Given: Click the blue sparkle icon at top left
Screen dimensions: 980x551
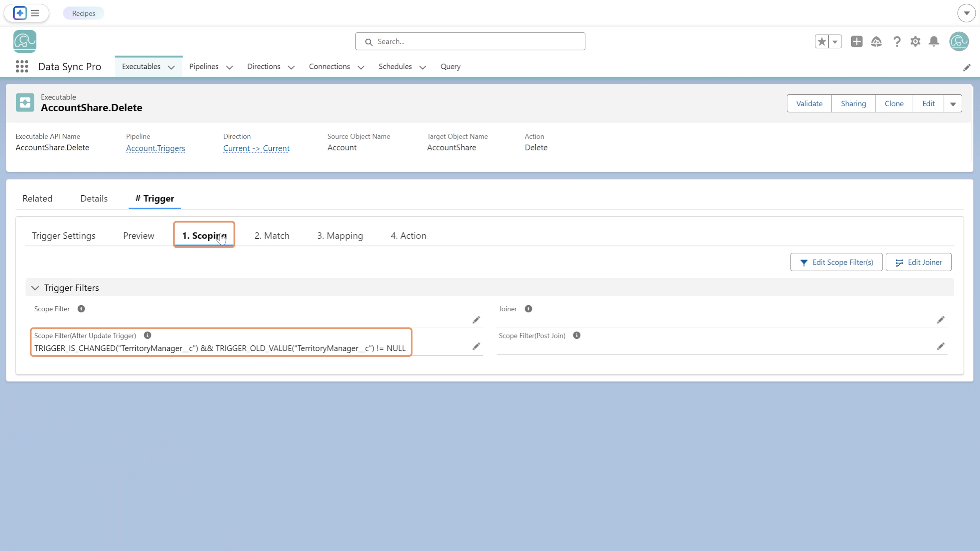Looking at the screenshot, I should pos(20,13).
